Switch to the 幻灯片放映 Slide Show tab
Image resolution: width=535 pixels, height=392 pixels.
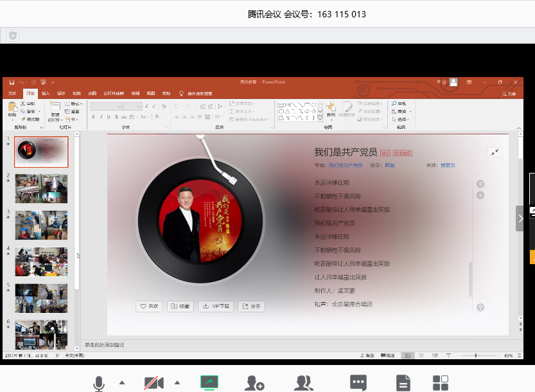point(114,93)
